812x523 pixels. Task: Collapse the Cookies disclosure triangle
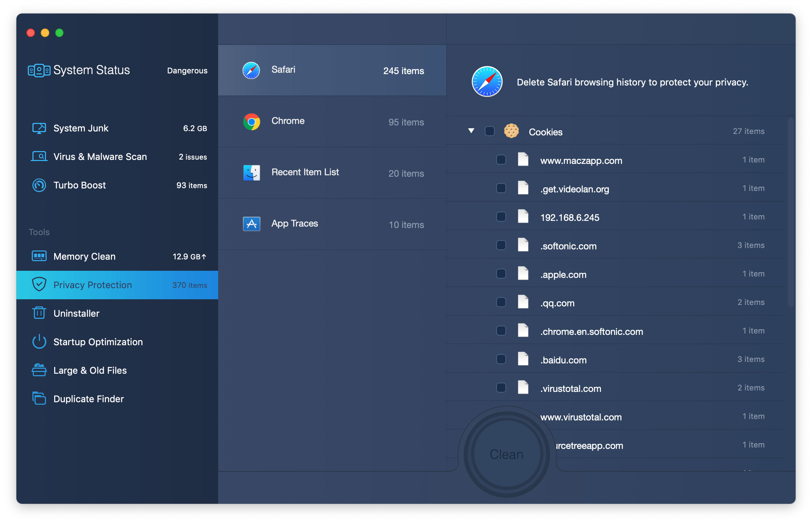point(471,131)
